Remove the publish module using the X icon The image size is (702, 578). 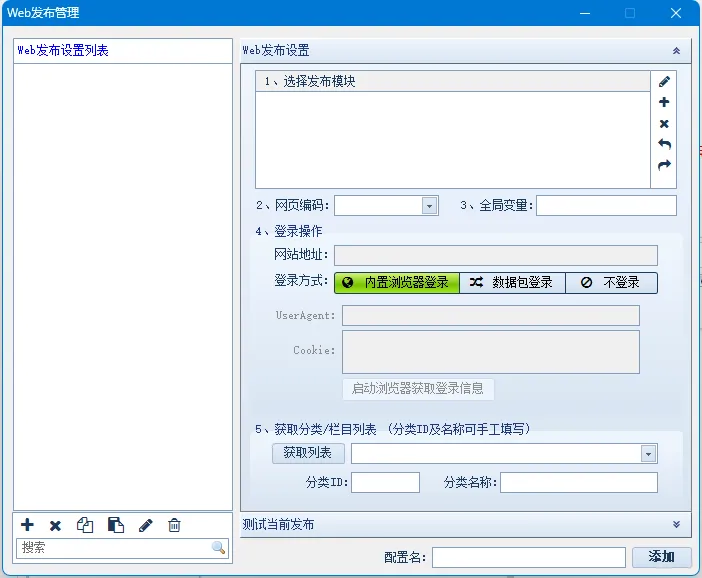(664, 124)
